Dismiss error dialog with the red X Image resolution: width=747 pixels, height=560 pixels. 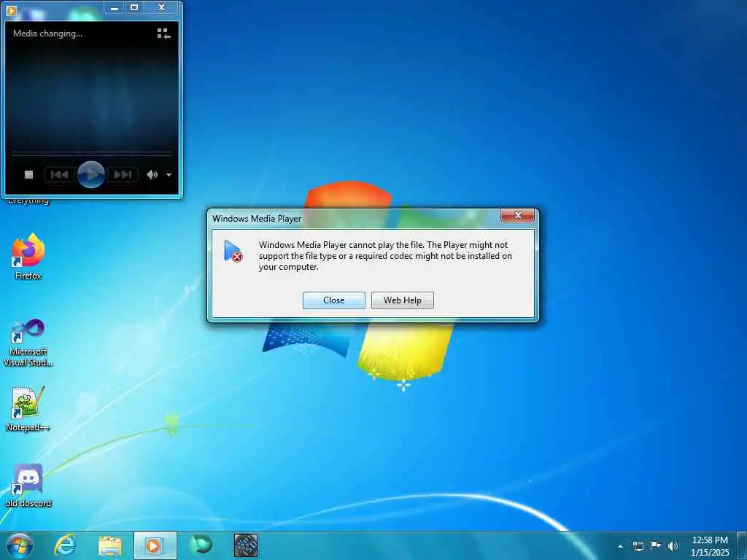pyautogui.click(x=517, y=215)
